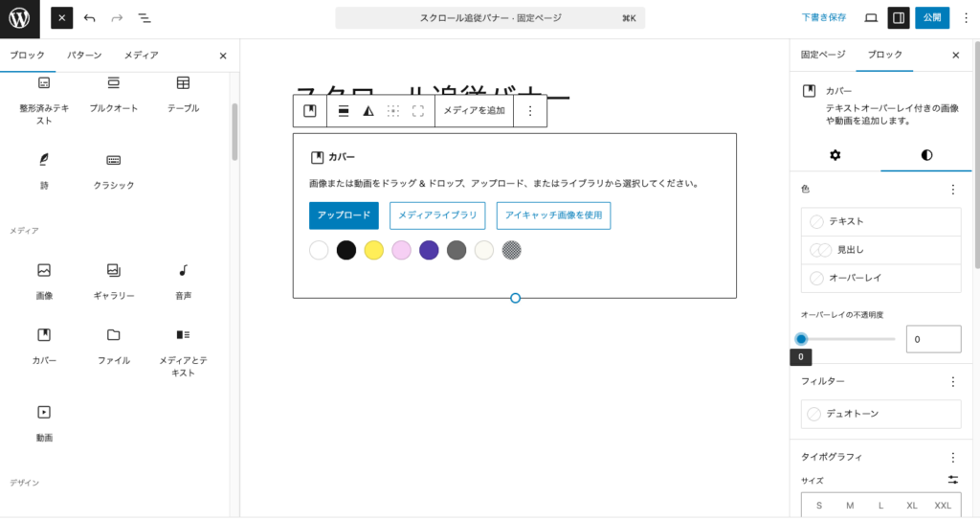
Task: Open the gear settings tab
Action: click(835, 155)
